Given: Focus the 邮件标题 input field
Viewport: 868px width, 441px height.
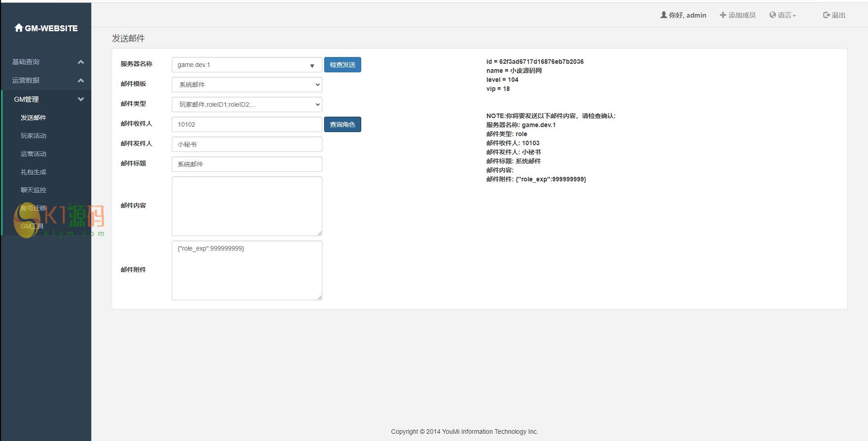Looking at the screenshot, I should [247, 164].
